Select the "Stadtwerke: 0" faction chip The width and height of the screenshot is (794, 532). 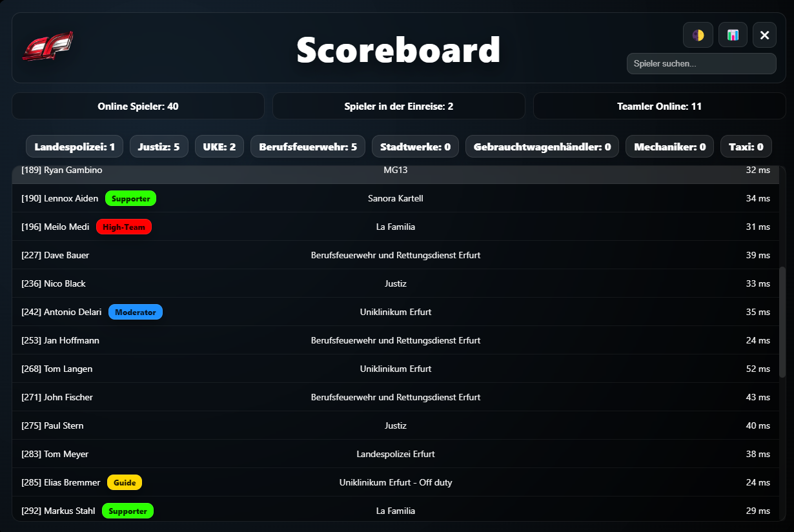pos(415,147)
